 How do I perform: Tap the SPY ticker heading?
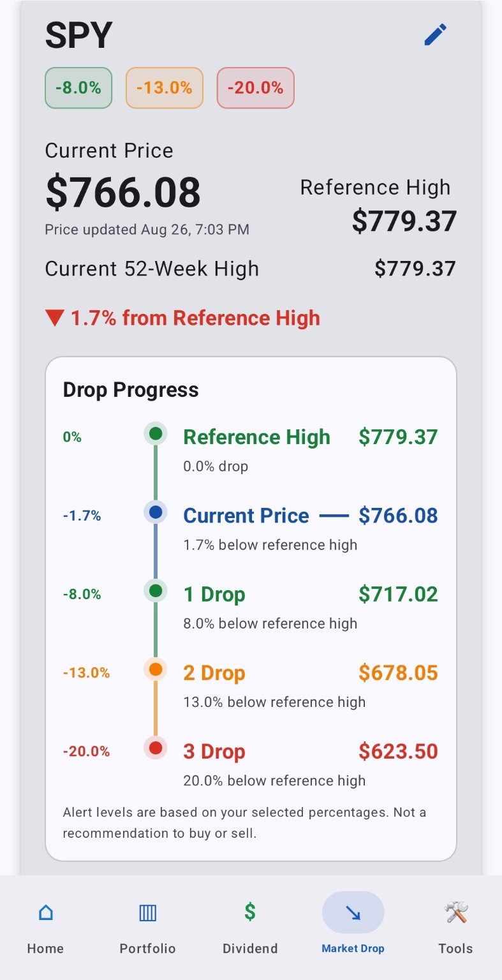point(78,36)
